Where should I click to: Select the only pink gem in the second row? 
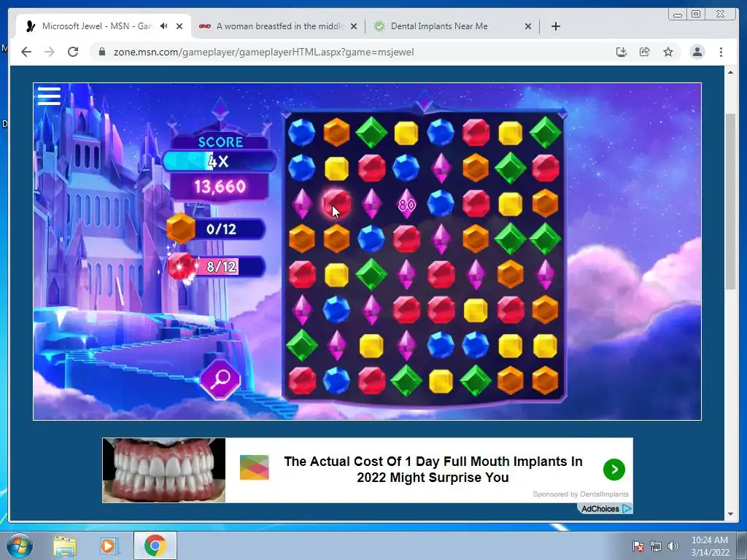coord(441,168)
